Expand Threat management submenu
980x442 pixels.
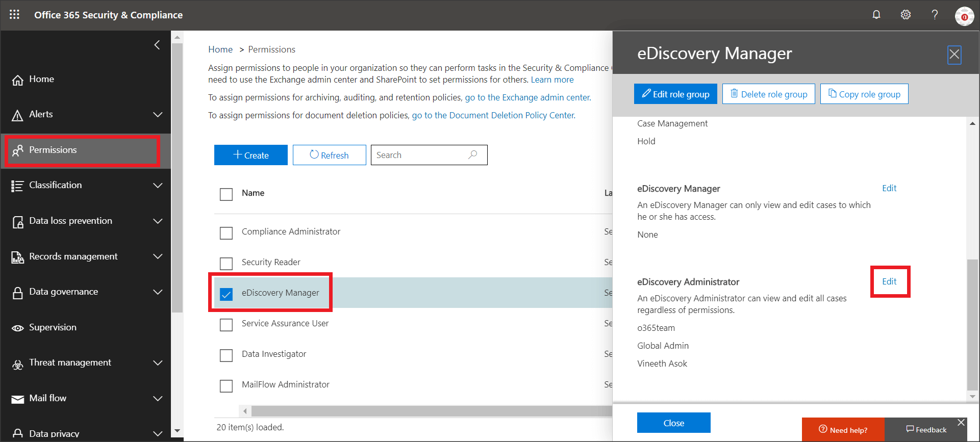click(x=158, y=363)
